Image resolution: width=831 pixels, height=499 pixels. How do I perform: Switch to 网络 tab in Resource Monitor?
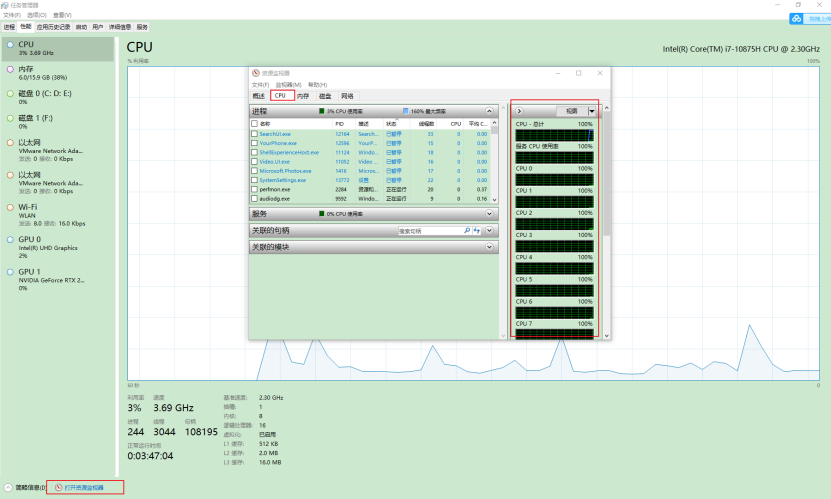tap(348, 96)
